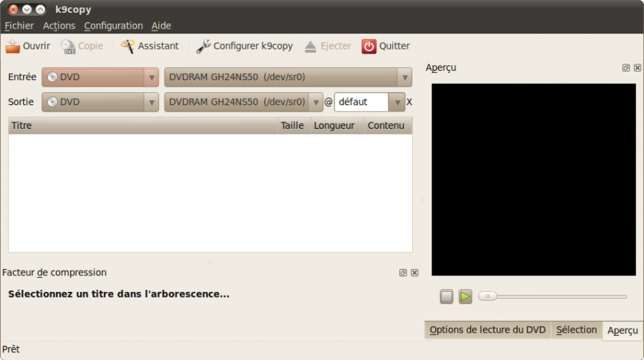Sort by the Longueur column header

[x=337, y=125]
